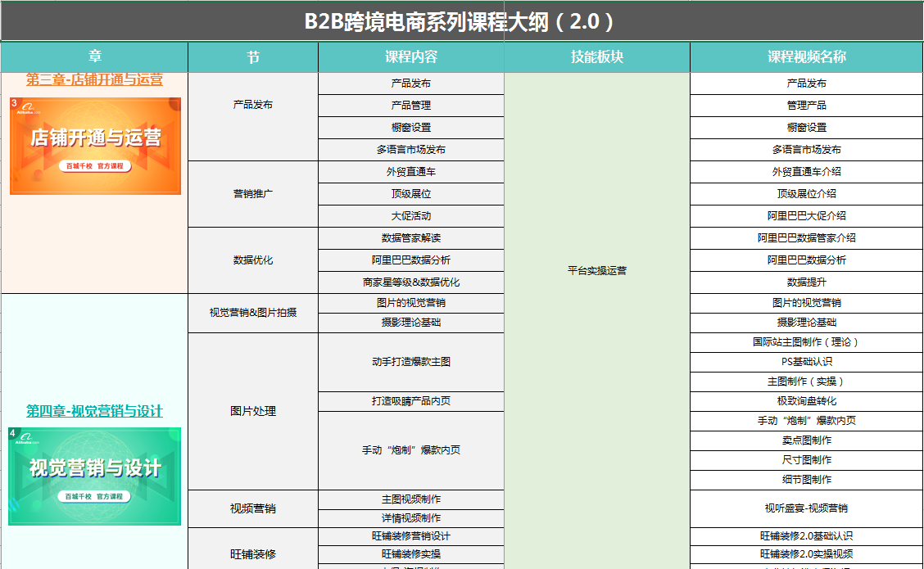Select 橱窗设置 in the 课程视频名称 column
Screen dimensions: 924x569
coord(807,128)
